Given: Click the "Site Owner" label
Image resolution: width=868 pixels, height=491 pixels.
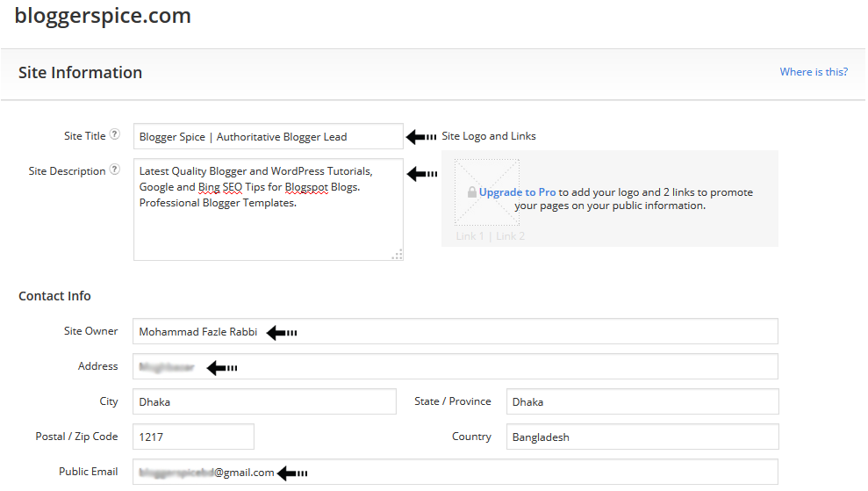Looking at the screenshot, I should [x=90, y=331].
